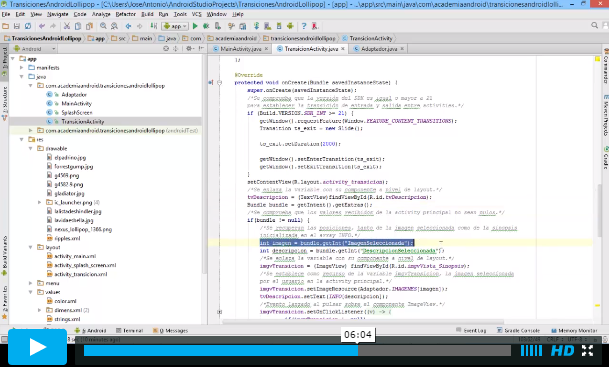Click the Paste toolbar icon
The image size is (609, 367).
[89, 26]
